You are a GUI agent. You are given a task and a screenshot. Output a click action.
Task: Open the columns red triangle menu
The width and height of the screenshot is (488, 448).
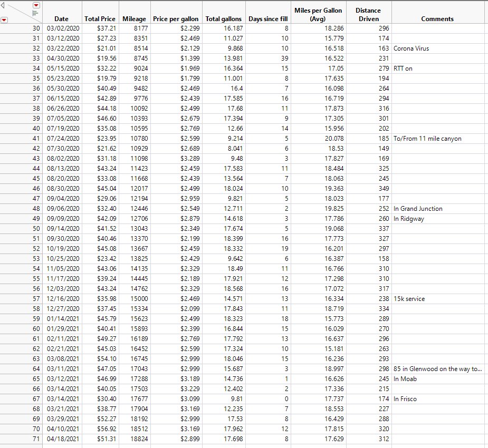click(36, 5)
